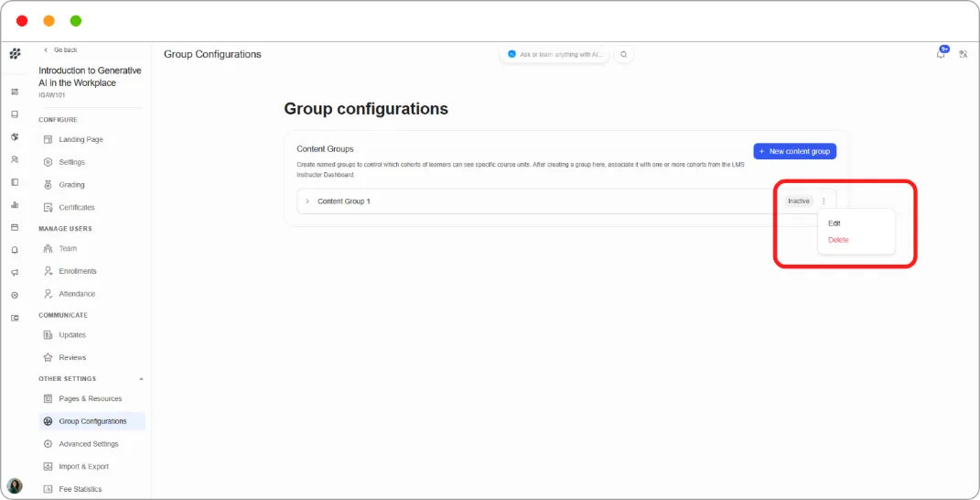Click the Attendance user-check icon
The width and height of the screenshot is (980, 500).
tap(48, 293)
